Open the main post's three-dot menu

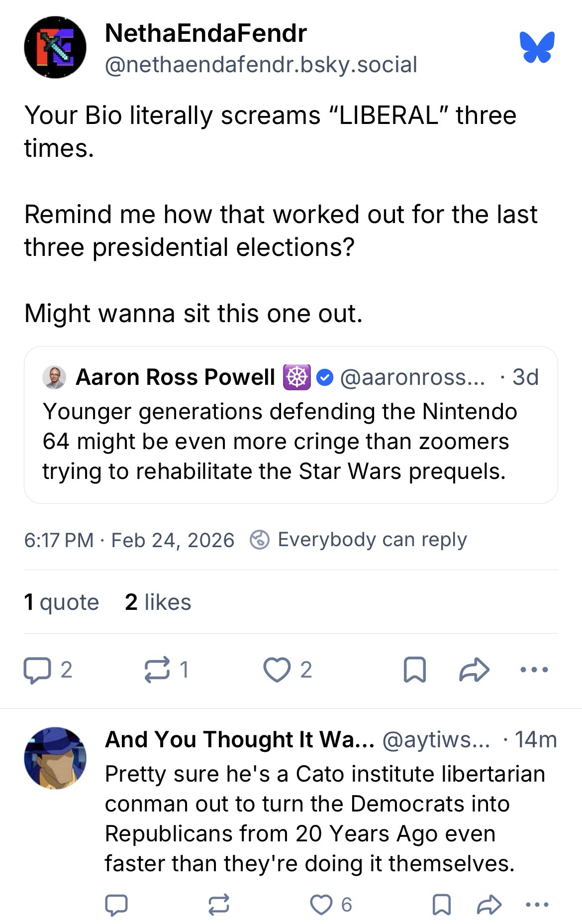tap(534, 670)
